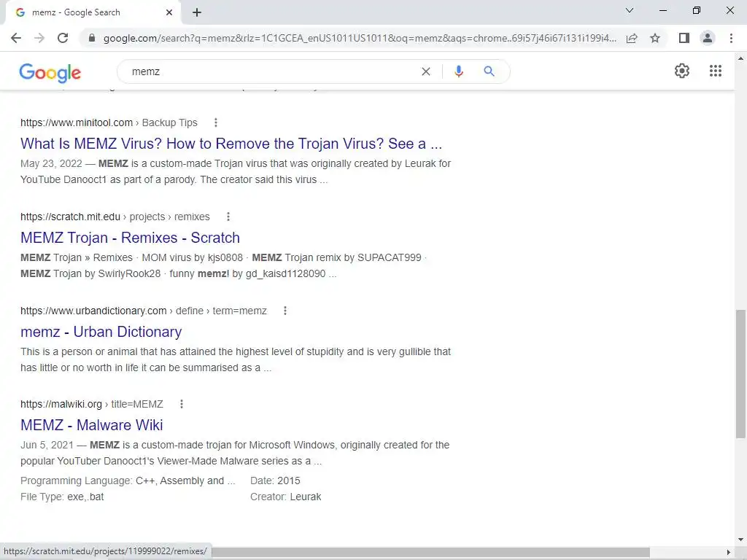Reload the page with the refresh icon
Viewport: 747px width, 560px height.
click(x=63, y=38)
